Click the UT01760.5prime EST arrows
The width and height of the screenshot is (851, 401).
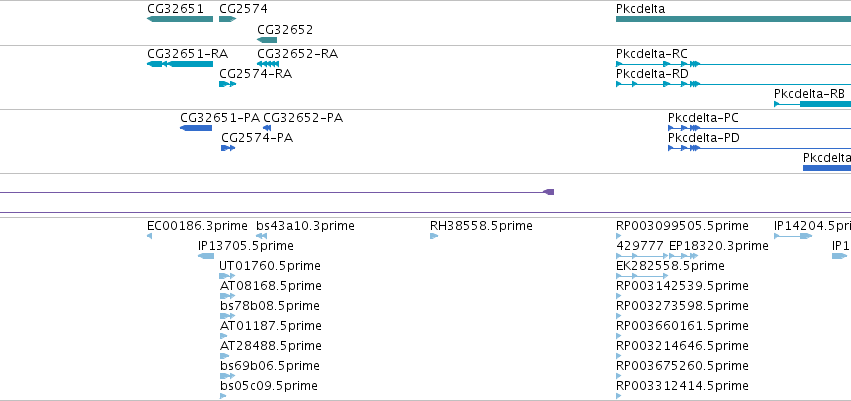point(227,276)
